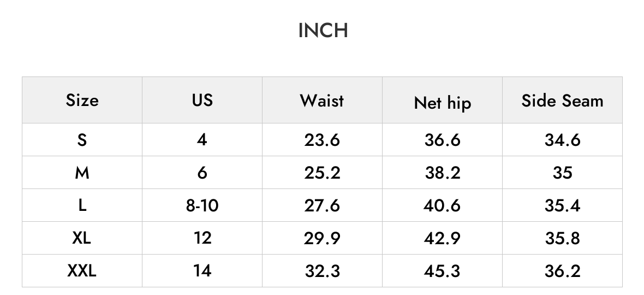Click the M size row label

(82, 173)
